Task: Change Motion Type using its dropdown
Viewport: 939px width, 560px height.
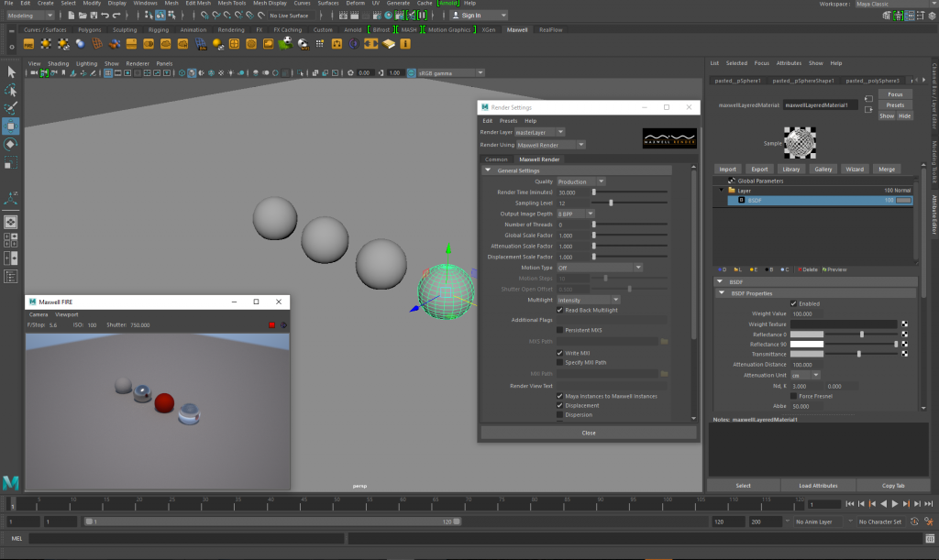Action: tap(638, 267)
